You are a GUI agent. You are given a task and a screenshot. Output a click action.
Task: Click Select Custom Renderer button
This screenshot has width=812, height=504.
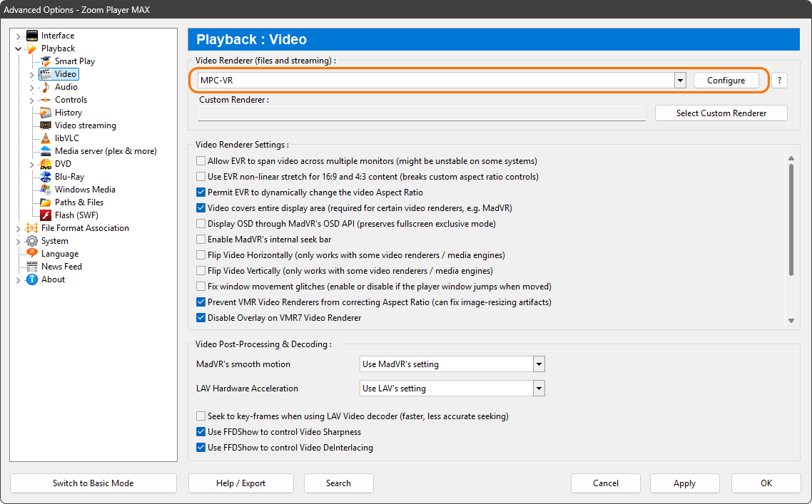click(721, 113)
